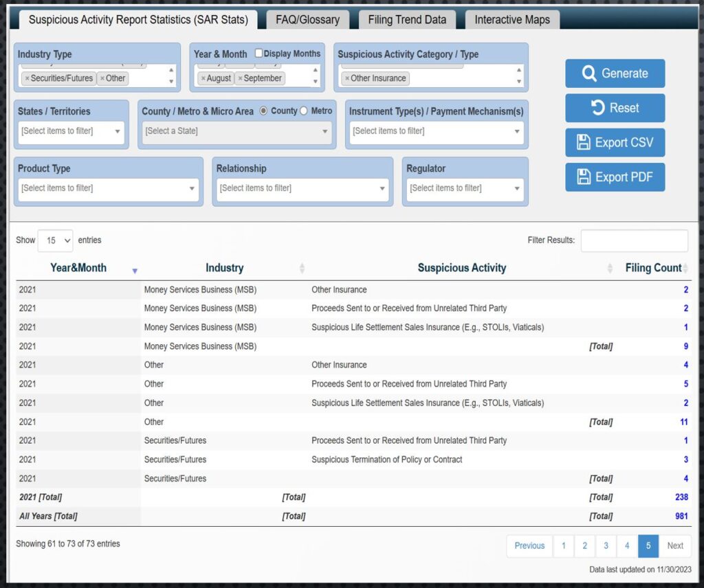
Task: Click the '2021 [Total]' row label
Action: pos(41,497)
